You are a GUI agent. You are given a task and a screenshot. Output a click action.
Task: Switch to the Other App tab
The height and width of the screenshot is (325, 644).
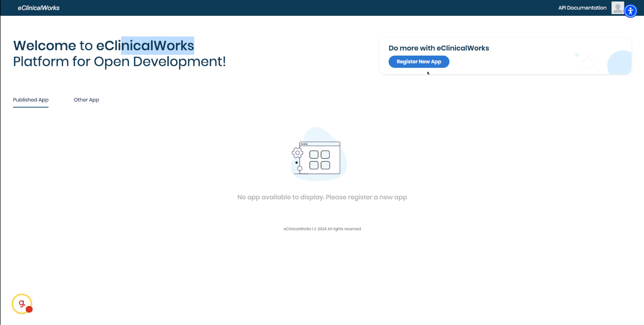click(x=86, y=100)
